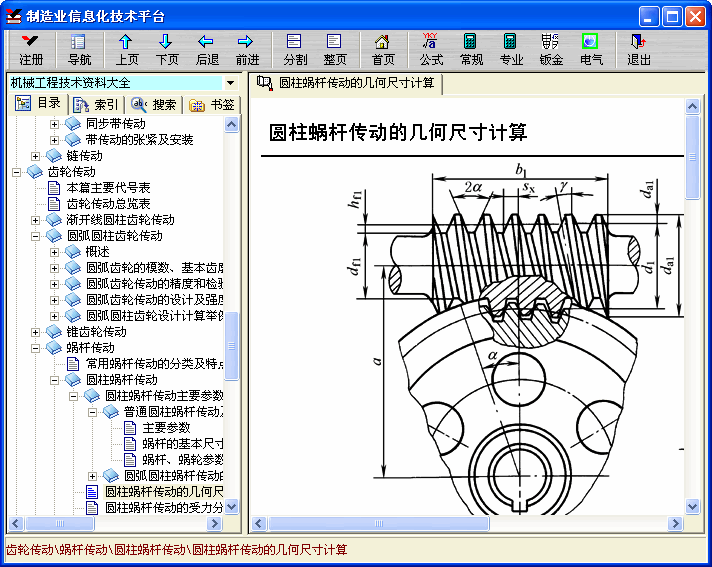Open the 钣金 sheet metal tool
This screenshot has height=567, width=712.
[551, 49]
